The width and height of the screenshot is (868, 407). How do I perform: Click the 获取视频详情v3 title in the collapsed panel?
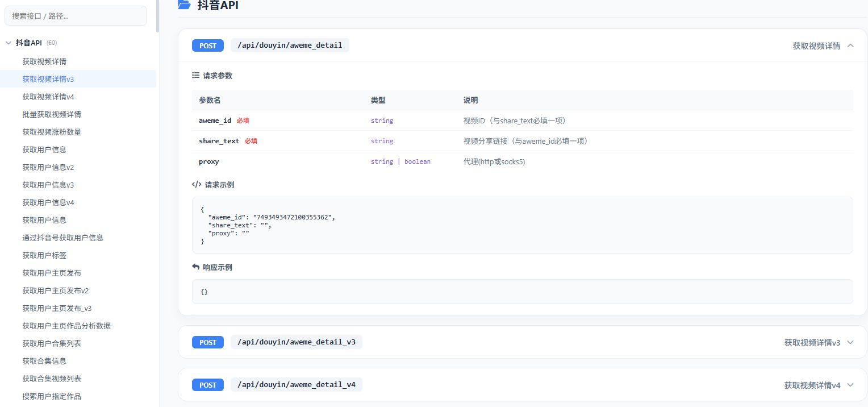[812, 342]
